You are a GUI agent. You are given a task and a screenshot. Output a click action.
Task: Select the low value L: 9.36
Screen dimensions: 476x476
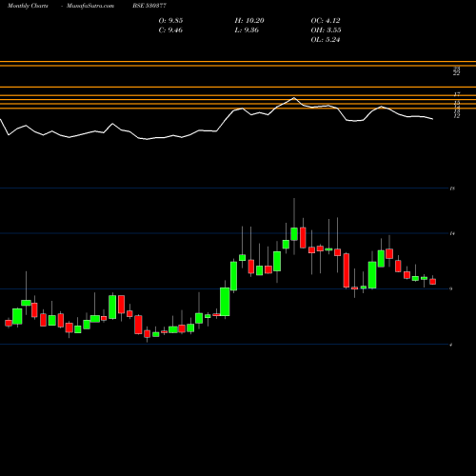click(247, 30)
